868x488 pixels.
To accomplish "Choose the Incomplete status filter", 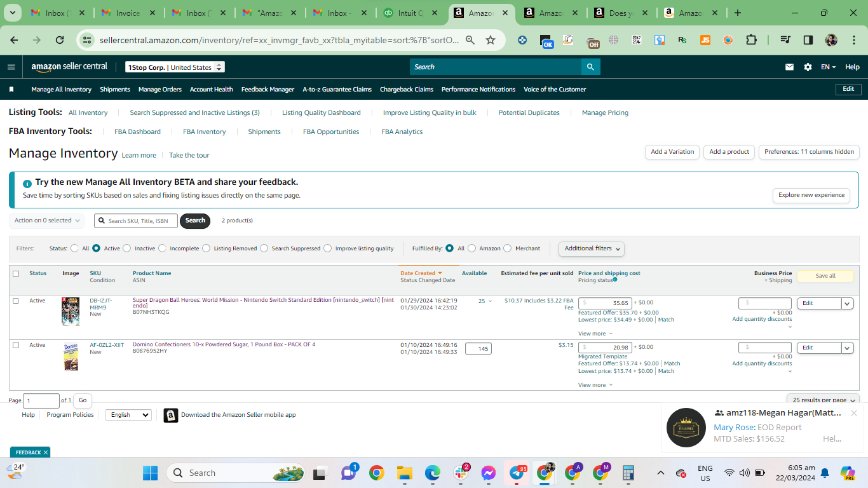I will [162, 248].
